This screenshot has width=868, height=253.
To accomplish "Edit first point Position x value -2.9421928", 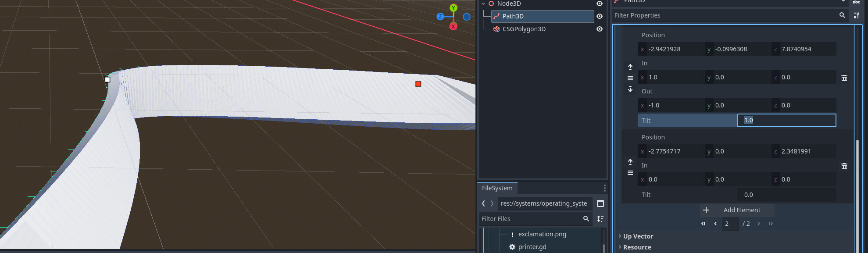I will (672, 49).
